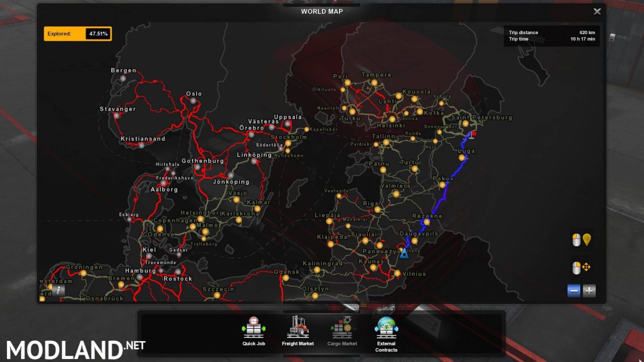Click the Gothenburg city label

(x=203, y=161)
